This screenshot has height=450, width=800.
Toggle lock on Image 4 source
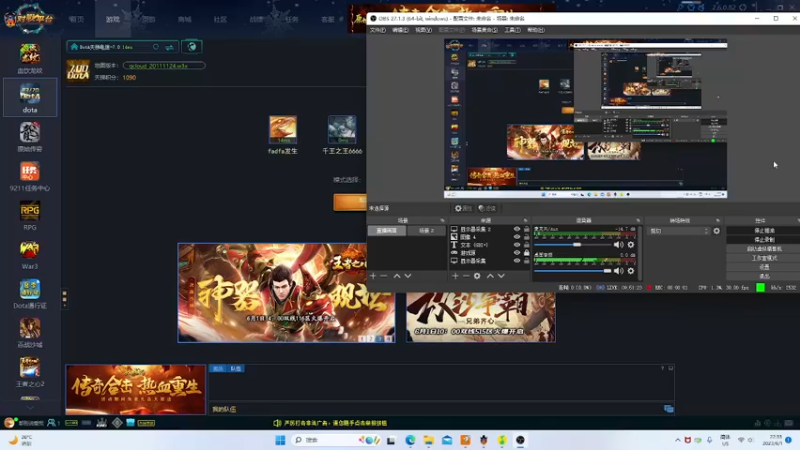[527, 237]
